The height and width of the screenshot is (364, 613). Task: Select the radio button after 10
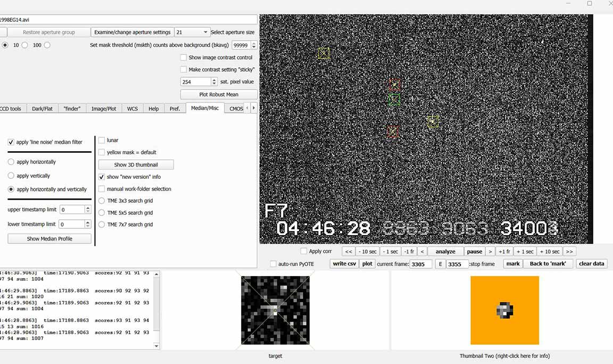(24, 45)
